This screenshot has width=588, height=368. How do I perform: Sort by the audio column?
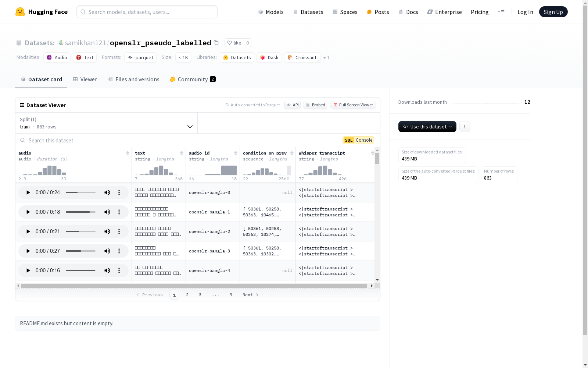[x=128, y=153]
